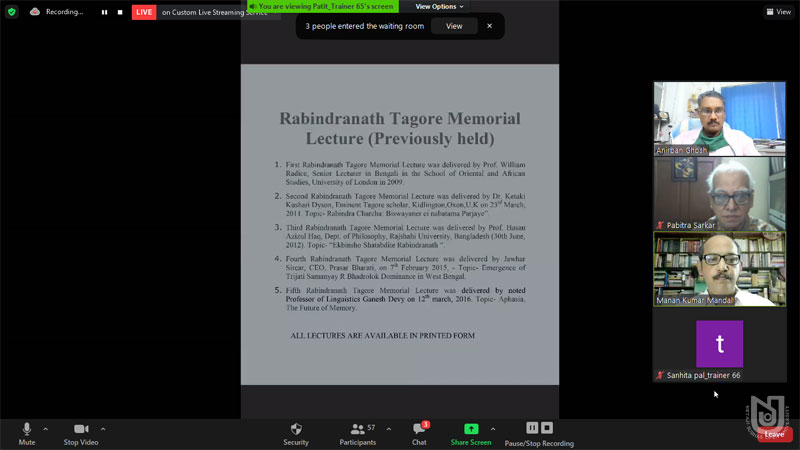Select Sanhita pal_trainer 66 participant tile

pyautogui.click(x=719, y=344)
